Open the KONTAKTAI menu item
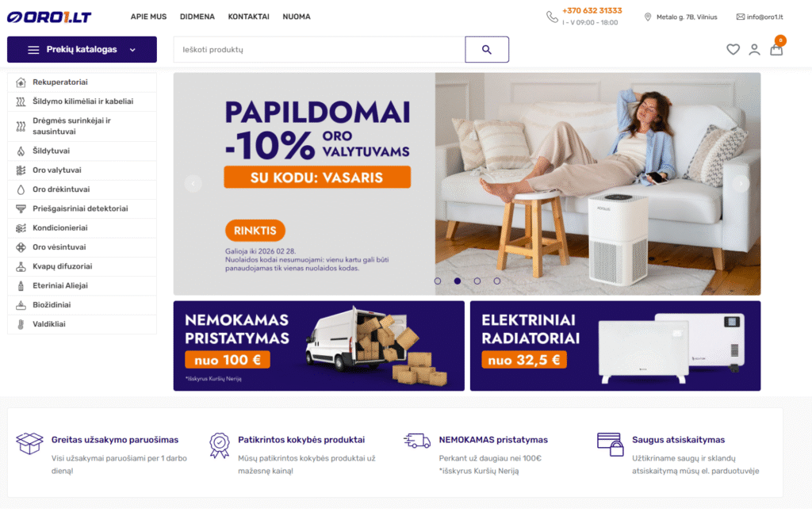This screenshot has height=512, width=812. point(248,17)
